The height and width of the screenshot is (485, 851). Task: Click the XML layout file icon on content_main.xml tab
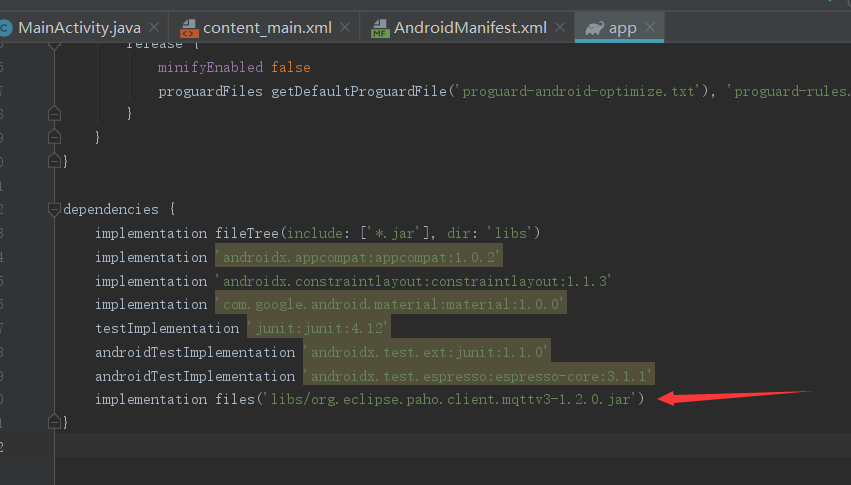(189, 28)
